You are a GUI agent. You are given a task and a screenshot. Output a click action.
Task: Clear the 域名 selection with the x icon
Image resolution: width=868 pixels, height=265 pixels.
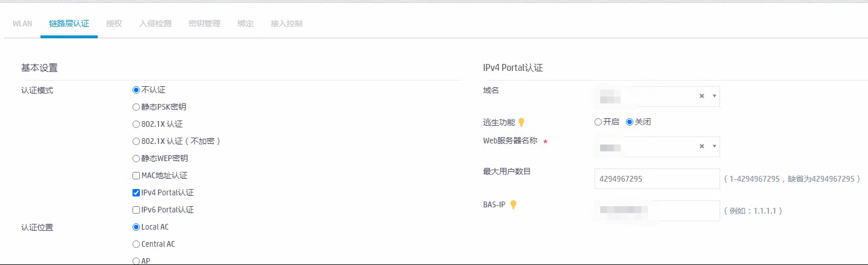tap(702, 97)
